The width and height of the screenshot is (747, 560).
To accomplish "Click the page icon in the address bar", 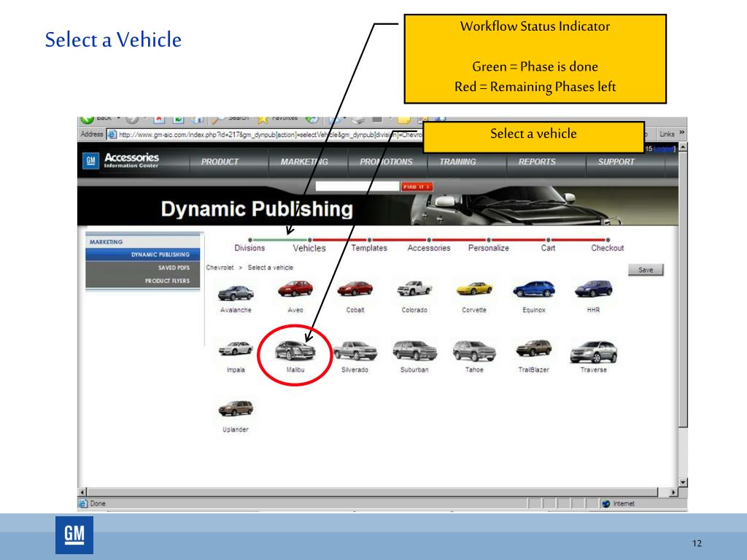I will click(112, 134).
